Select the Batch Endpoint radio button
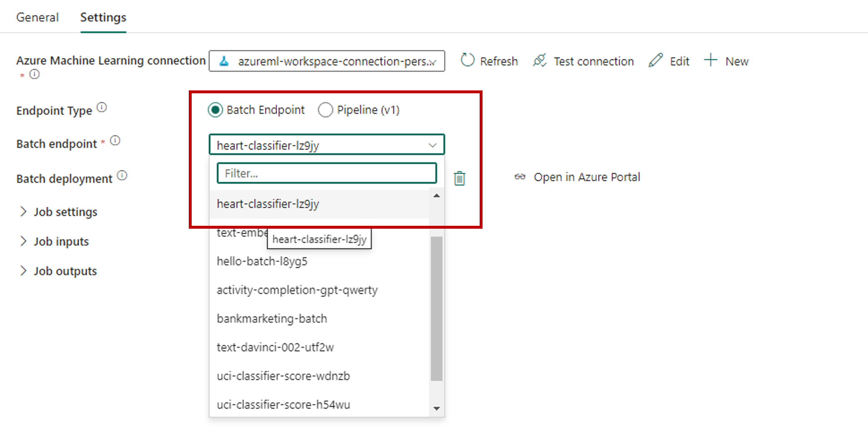The image size is (868, 432). click(x=215, y=110)
